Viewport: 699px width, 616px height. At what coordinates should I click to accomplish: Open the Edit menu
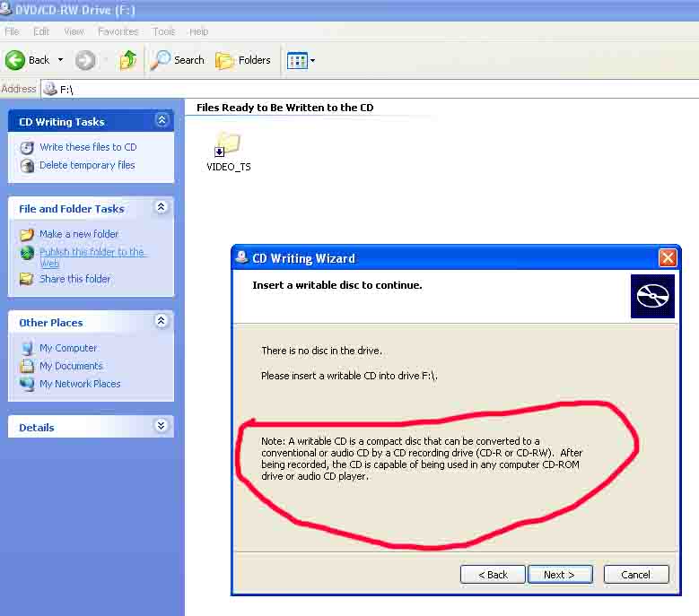tap(41, 31)
